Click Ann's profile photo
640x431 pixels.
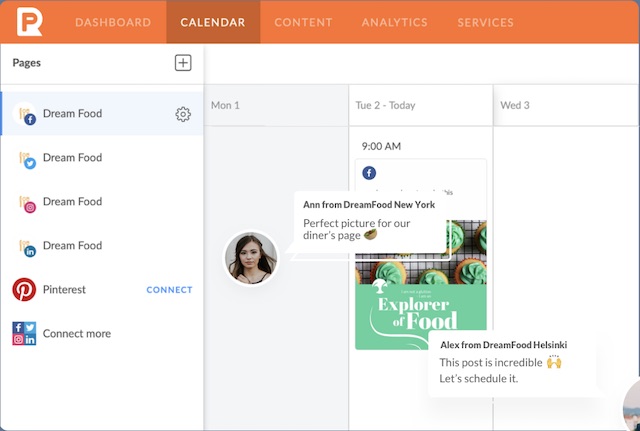tap(251, 258)
